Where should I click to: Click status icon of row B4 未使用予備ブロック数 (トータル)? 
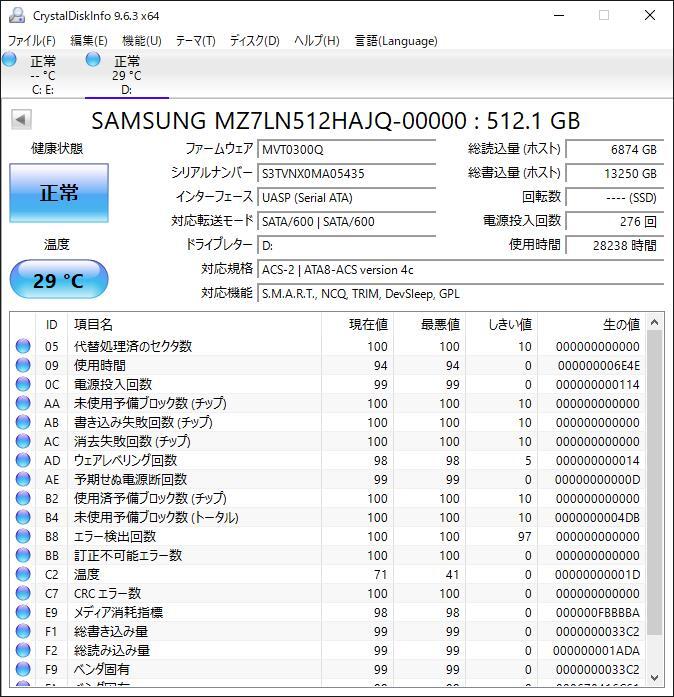click(23, 517)
